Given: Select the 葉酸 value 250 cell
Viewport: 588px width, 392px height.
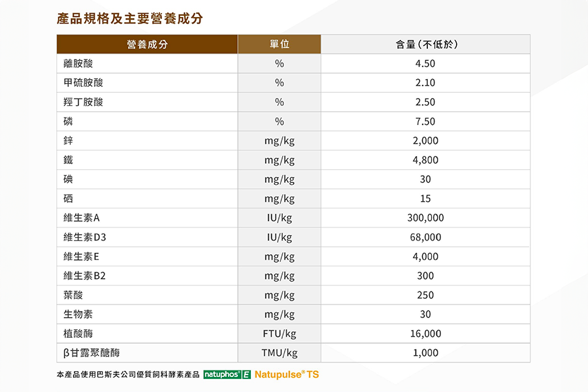Looking at the screenshot, I should (x=425, y=295).
